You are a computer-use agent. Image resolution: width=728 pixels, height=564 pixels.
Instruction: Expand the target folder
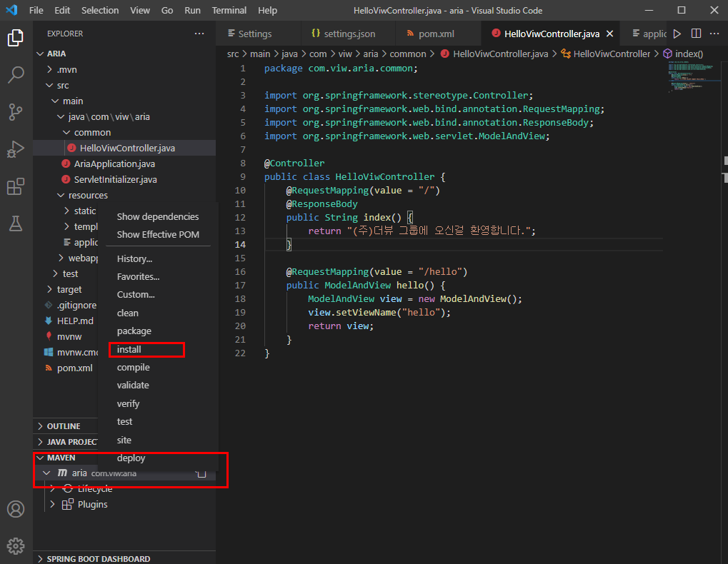tap(50, 289)
